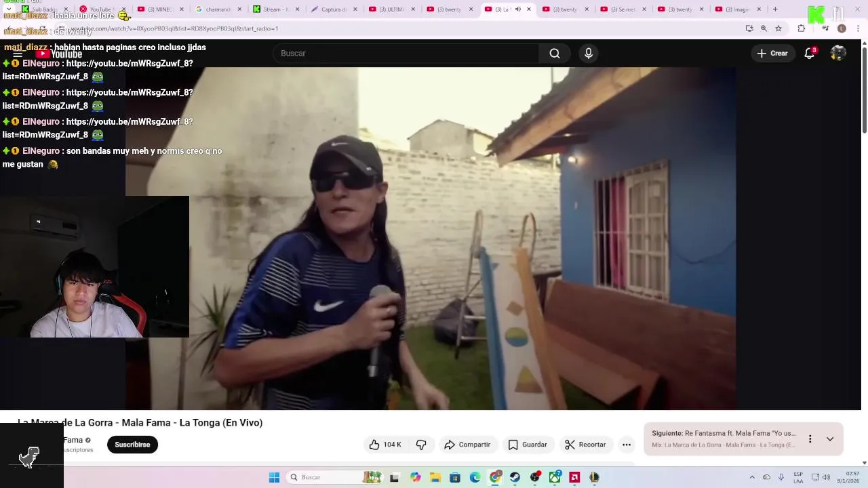868x488 pixels.
Task: Open Microsoft Store on the taskbar
Action: tap(455, 477)
